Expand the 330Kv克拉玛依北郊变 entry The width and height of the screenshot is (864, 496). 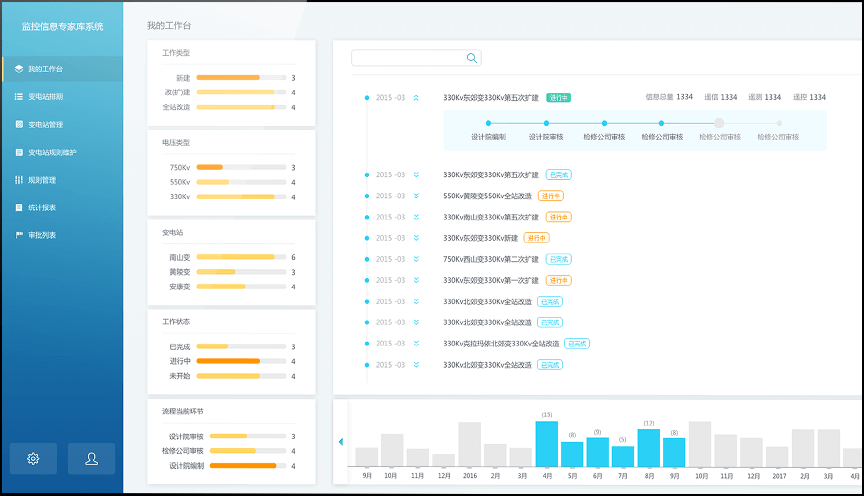[416, 343]
